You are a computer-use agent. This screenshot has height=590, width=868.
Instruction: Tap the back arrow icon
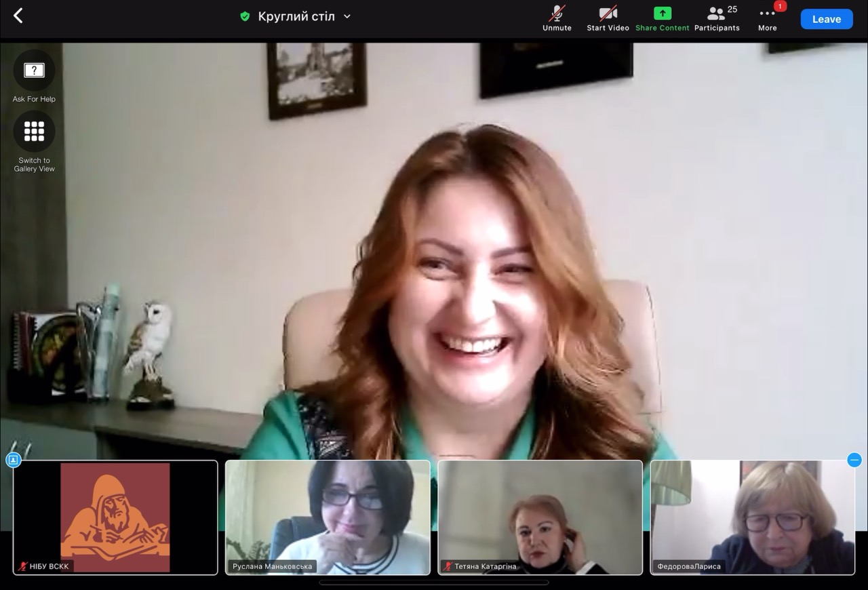point(18,16)
